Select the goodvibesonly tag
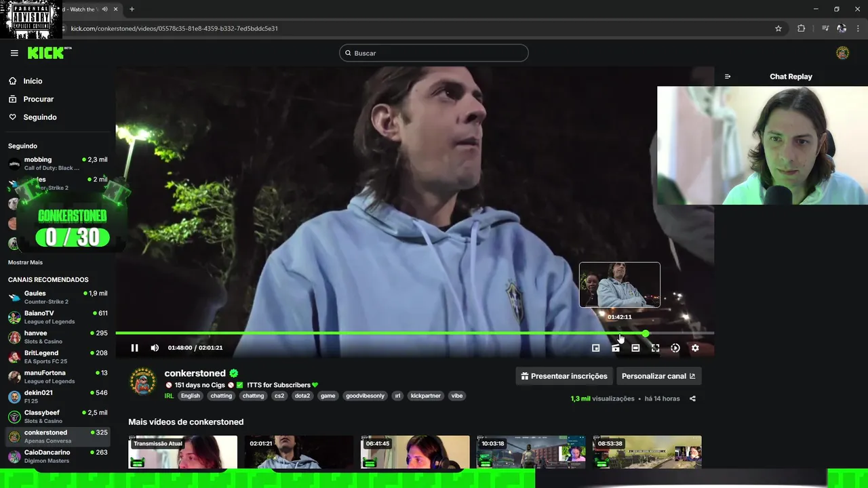Image resolution: width=868 pixels, height=488 pixels. coord(365,396)
